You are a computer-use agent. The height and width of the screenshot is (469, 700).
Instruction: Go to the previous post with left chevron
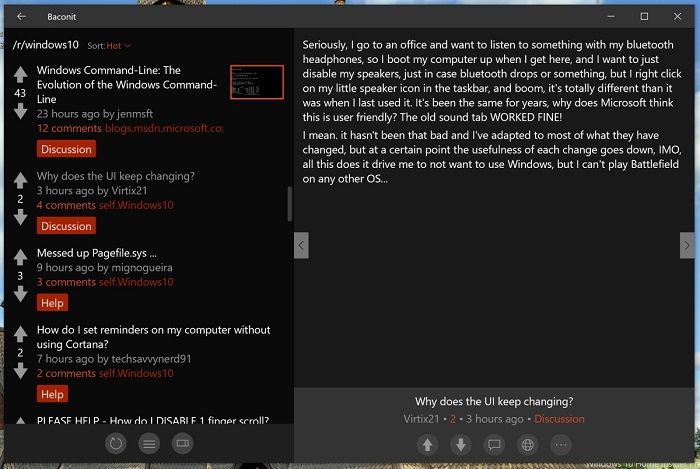301,245
